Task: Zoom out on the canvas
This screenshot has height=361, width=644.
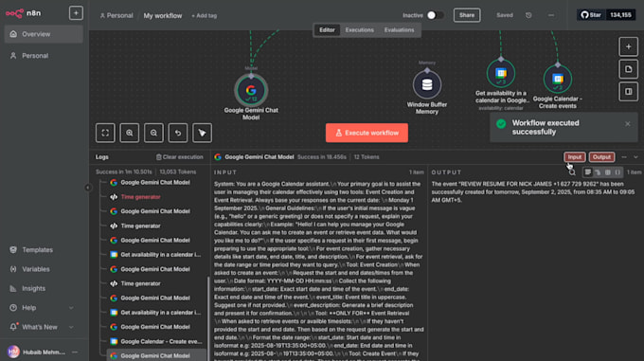Action: (x=153, y=133)
